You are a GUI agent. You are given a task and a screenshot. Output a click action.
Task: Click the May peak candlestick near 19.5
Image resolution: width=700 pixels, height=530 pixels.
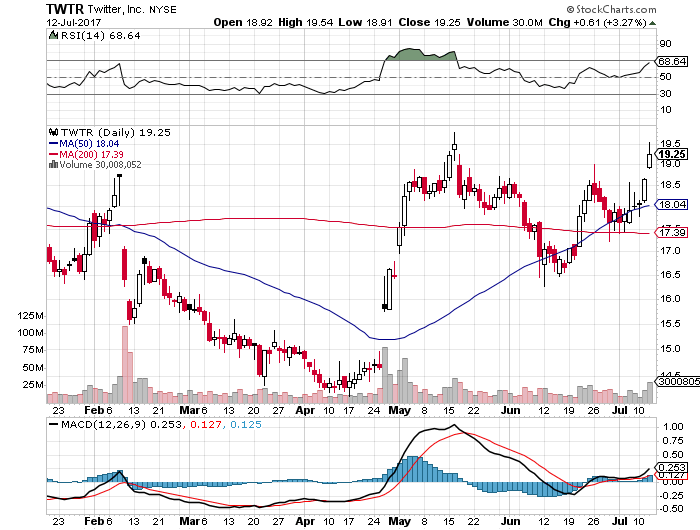454,146
